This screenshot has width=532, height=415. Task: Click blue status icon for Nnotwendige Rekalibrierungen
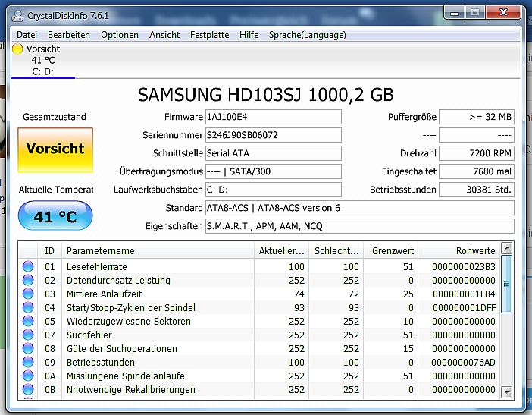click(28, 389)
